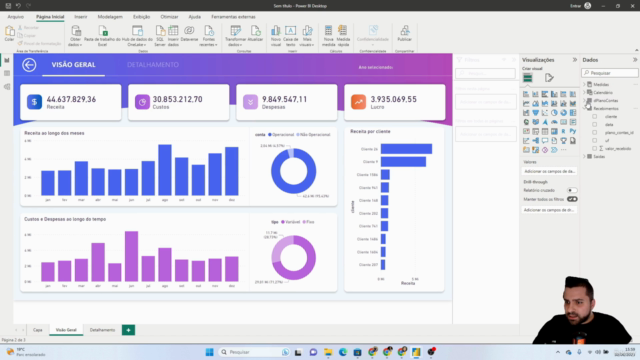Open Ferramentas externas ribbon tab
The height and width of the screenshot is (360, 640).
[233, 17]
